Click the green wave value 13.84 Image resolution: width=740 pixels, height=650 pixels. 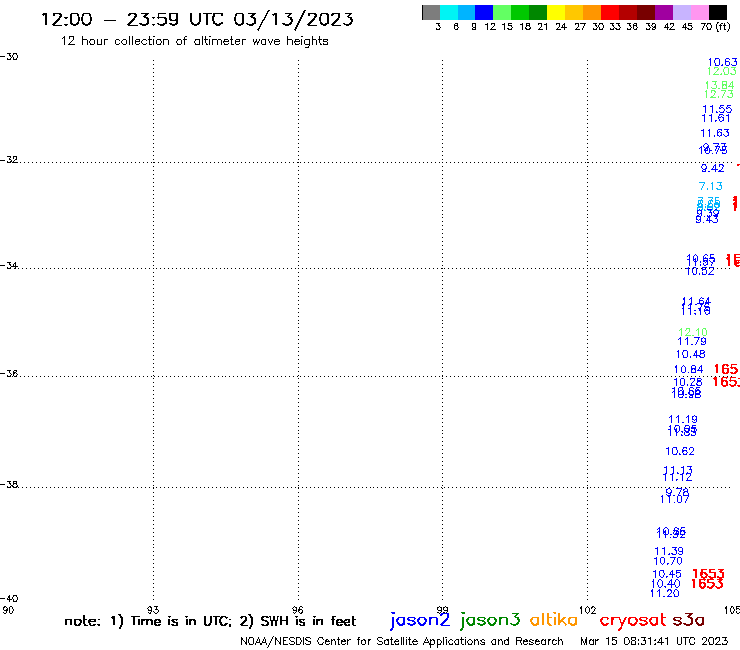(x=719, y=85)
